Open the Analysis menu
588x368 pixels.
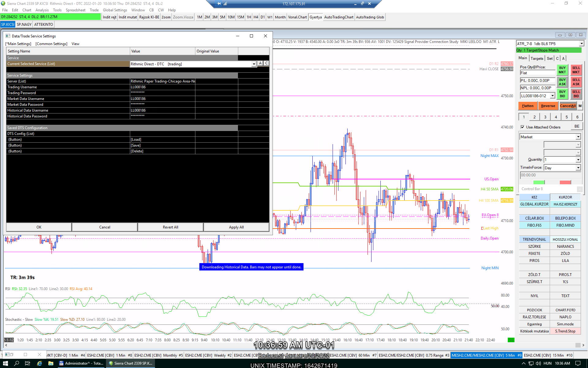(x=42, y=10)
